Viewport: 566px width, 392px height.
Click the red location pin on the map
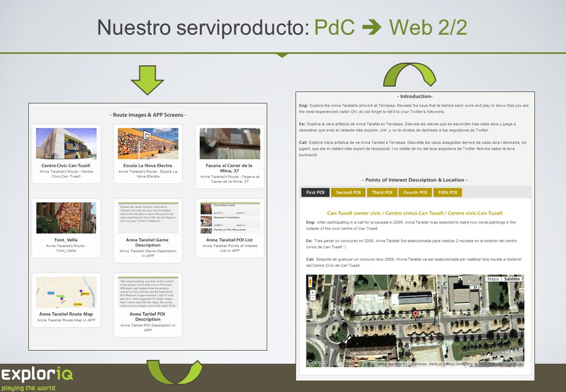coord(415,315)
